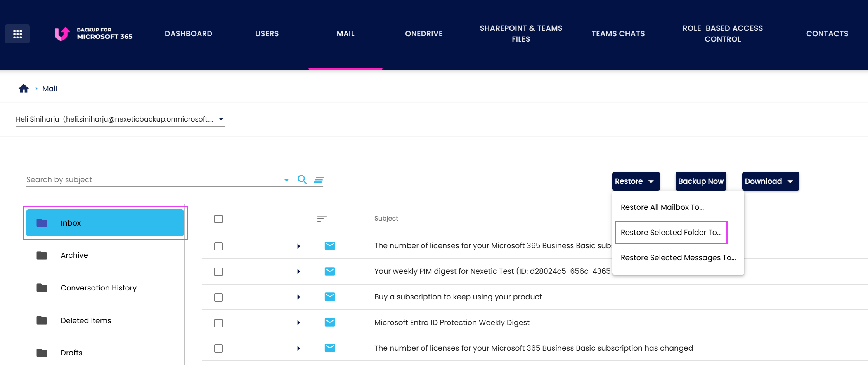Select checkbox for Your weekly PIM digest
Screen dimensions: 868x365
(218, 272)
